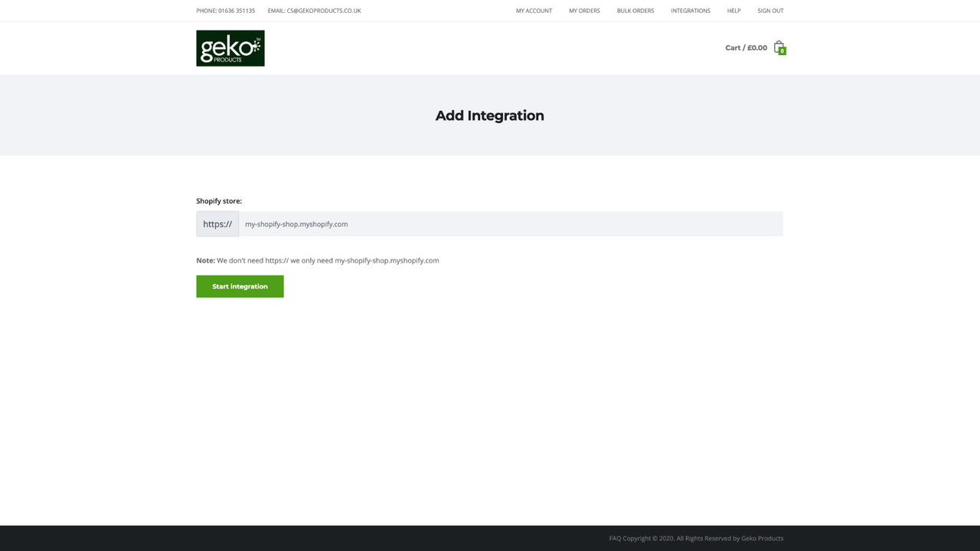Screen dimensions: 980x551
Task: Open the MY ORDERS page
Action: pyautogui.click(x=584, y=11)
